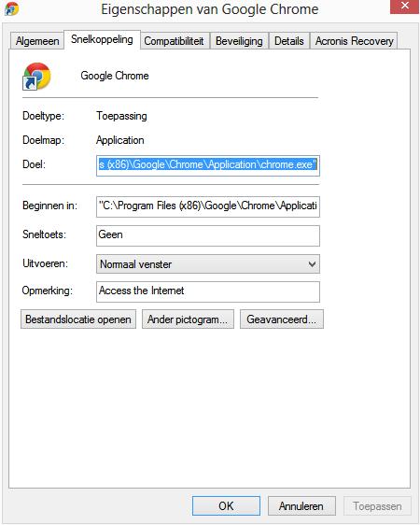
Task: Click in the Doel target field
Action: click(x=208, y=165)
